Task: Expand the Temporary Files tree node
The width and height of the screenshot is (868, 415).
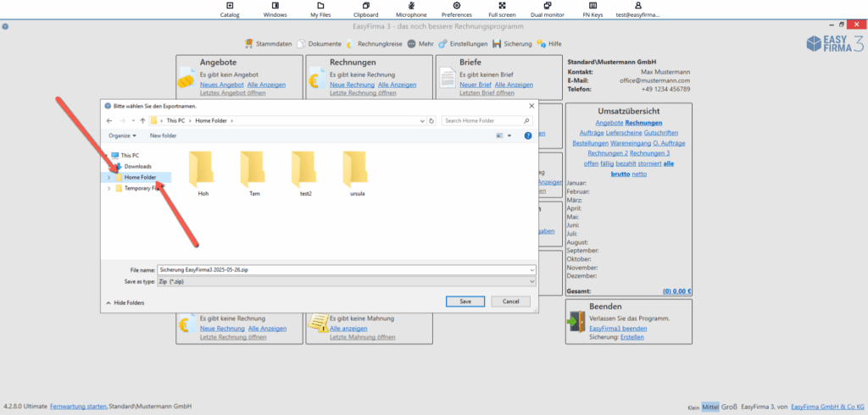Action: [x=108, y=188]
